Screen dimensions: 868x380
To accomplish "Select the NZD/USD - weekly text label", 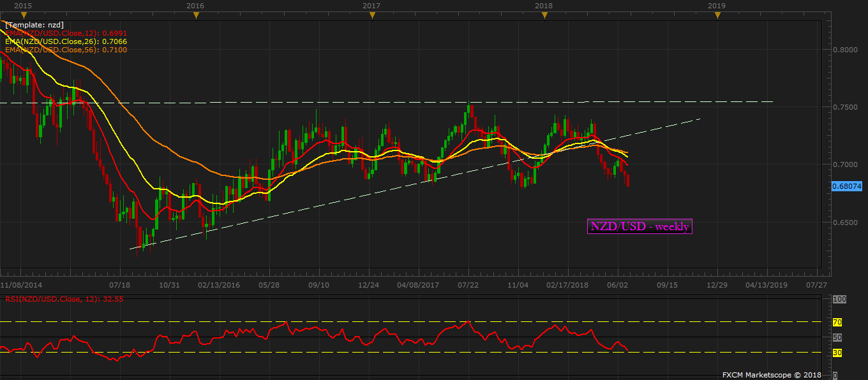I will (640, 226).
